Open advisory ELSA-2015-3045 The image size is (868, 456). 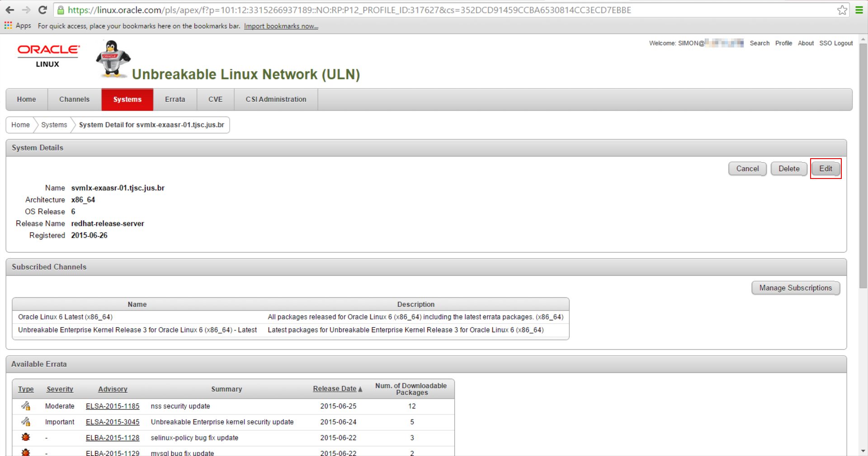click(113, 422)
